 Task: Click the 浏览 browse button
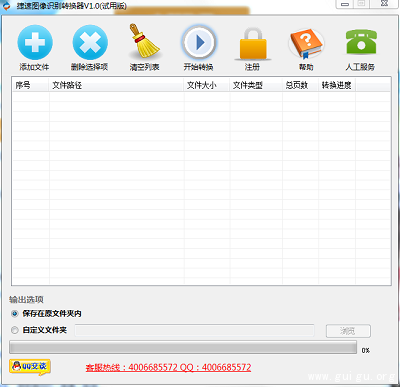(348, 331)
